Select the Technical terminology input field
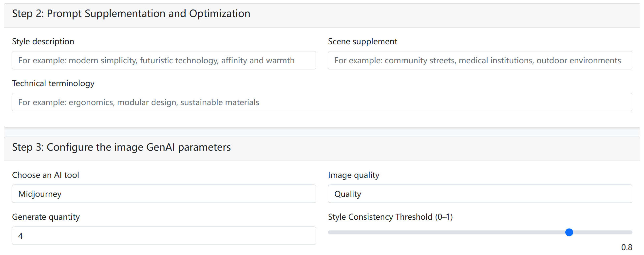Screen dimensions: 644x255 [x=322, y=102]
